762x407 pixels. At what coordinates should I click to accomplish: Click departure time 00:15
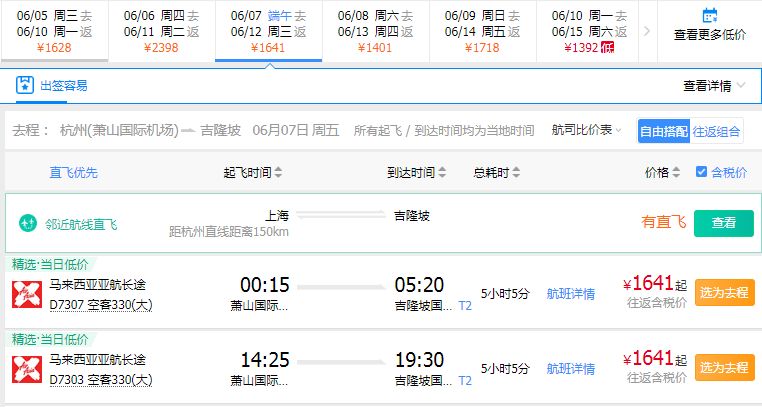coord(265,285)
